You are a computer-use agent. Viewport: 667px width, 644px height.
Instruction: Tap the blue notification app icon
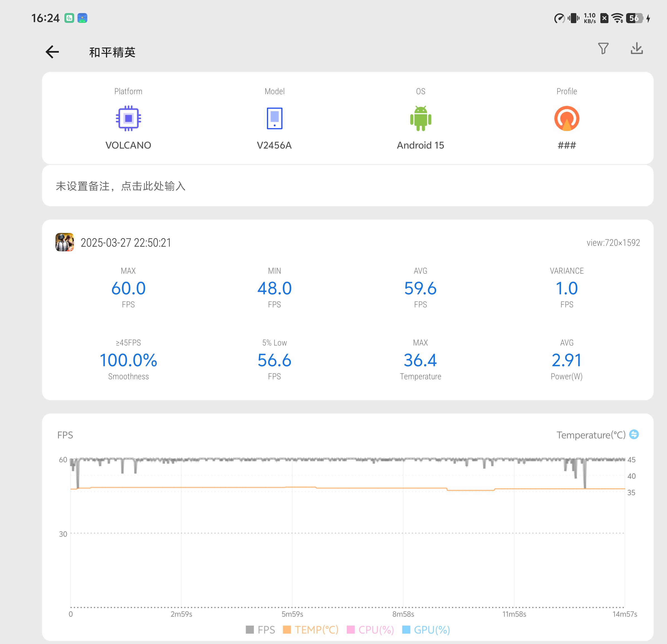(x=82, y=18)
